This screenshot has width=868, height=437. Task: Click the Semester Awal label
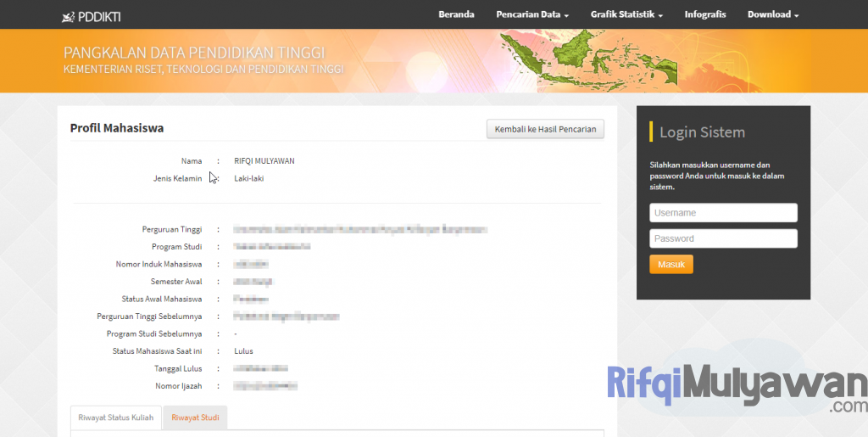(176, 282)
